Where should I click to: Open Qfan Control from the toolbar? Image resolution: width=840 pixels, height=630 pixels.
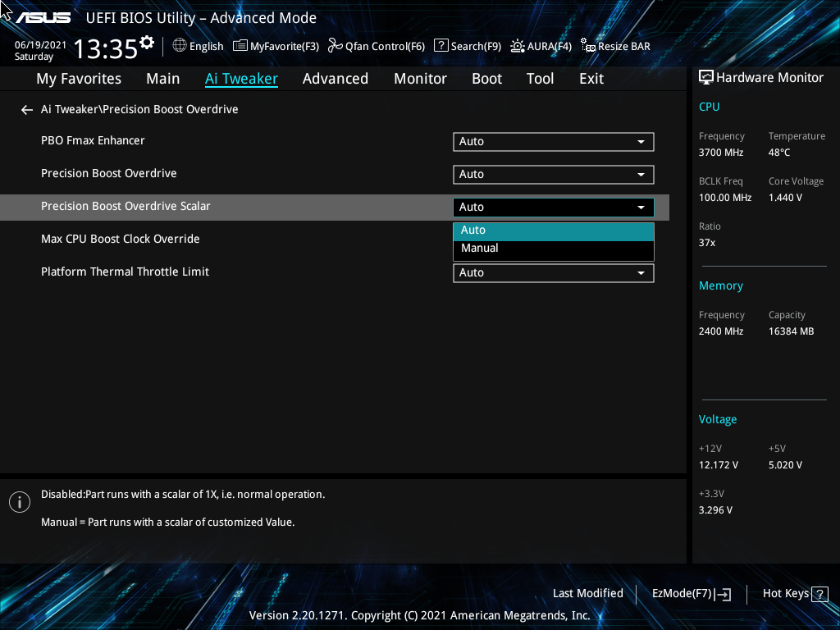(x=376, y=46)
